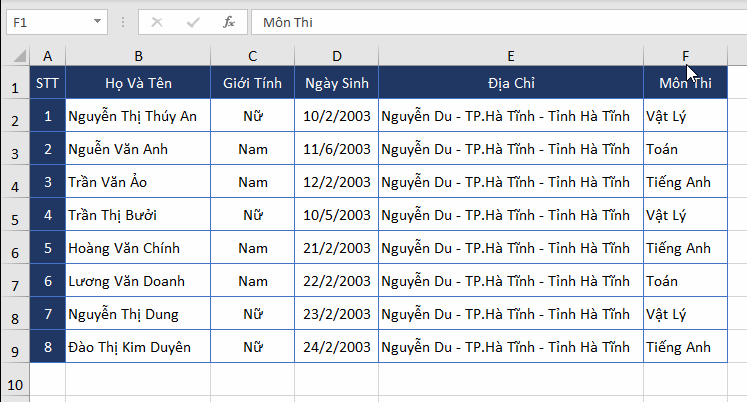The image size is (747, 402).
Task: Select date cell 24/2/2003
Action: [337, 346]
